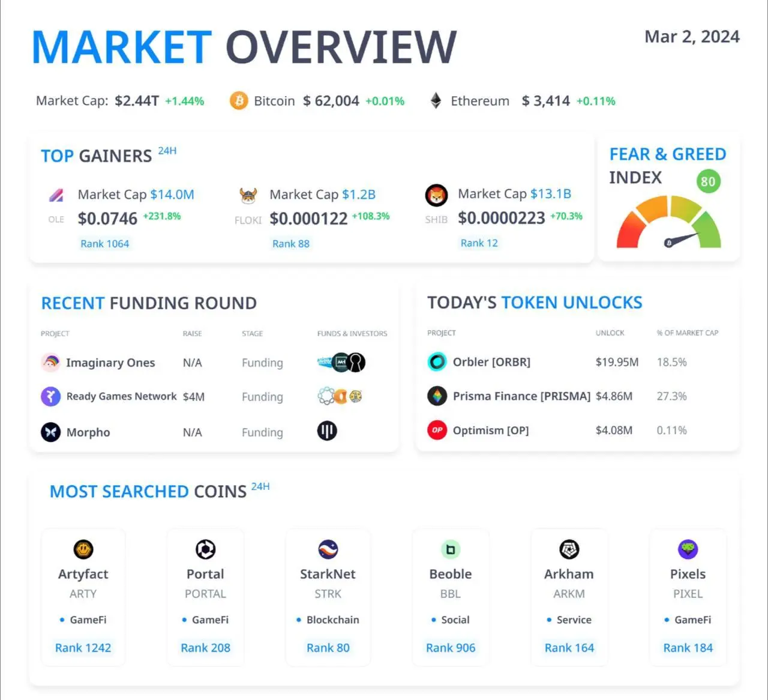Click the Orbler unlock amount $19.95M
Viewport: 768px width, 700px height.
(617, 362)
